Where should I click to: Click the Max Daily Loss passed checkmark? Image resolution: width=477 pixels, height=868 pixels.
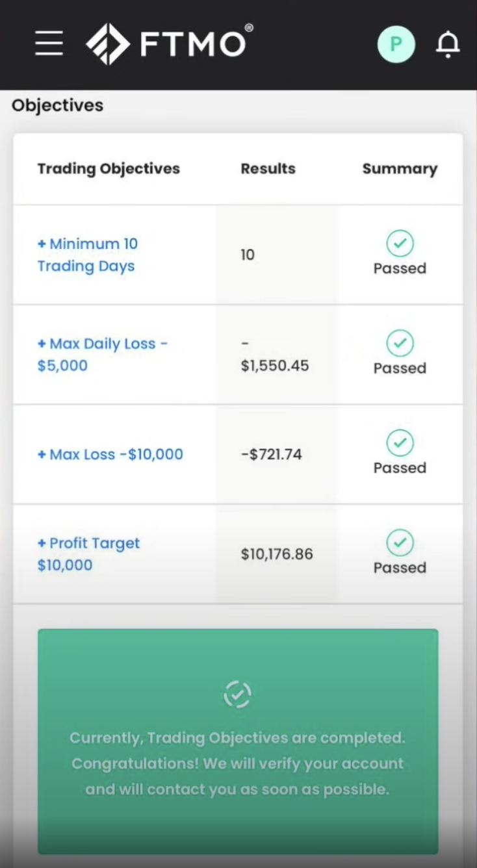[400, 344]
